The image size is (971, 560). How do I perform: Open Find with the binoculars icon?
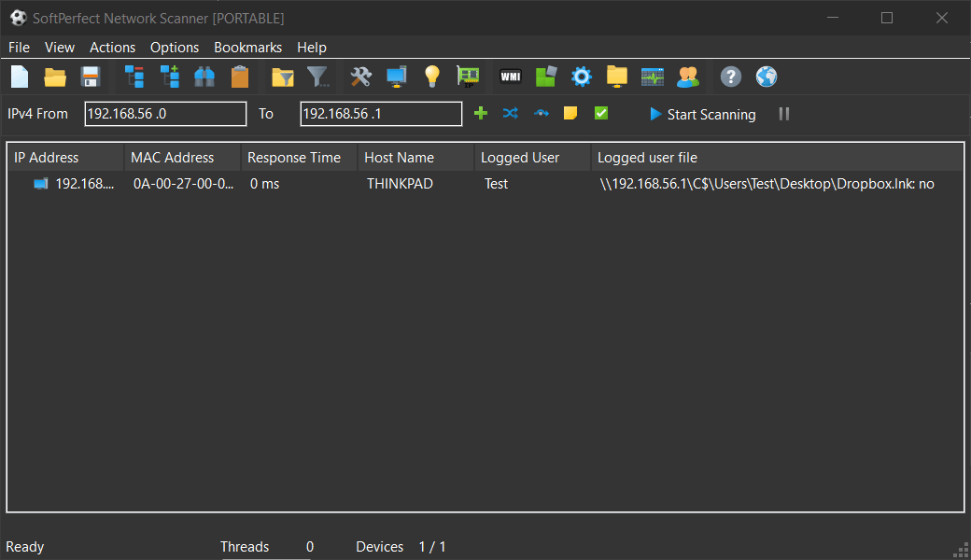click(204, 77)
